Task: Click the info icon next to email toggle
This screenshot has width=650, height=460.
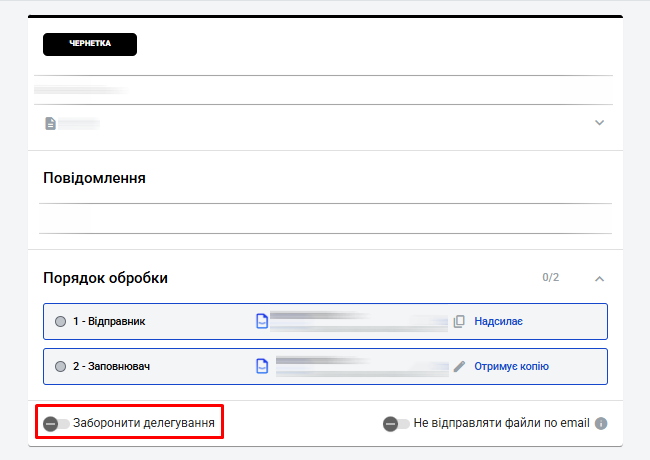Action: [601, 423]
